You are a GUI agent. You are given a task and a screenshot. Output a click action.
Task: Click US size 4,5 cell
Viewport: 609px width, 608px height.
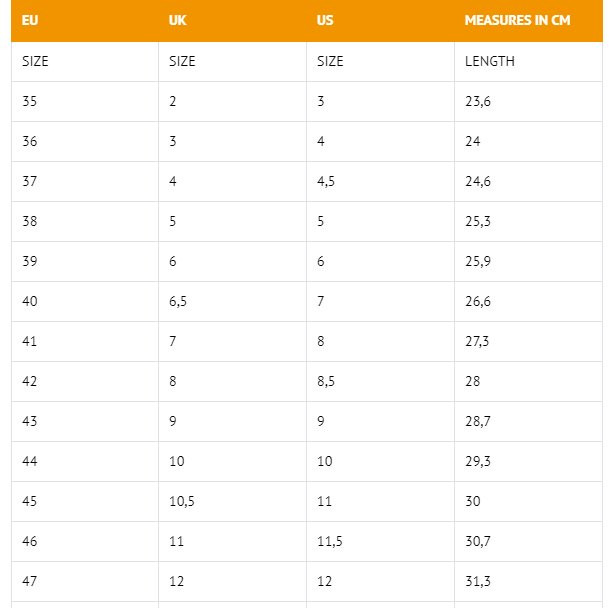(x=325, y=181)
